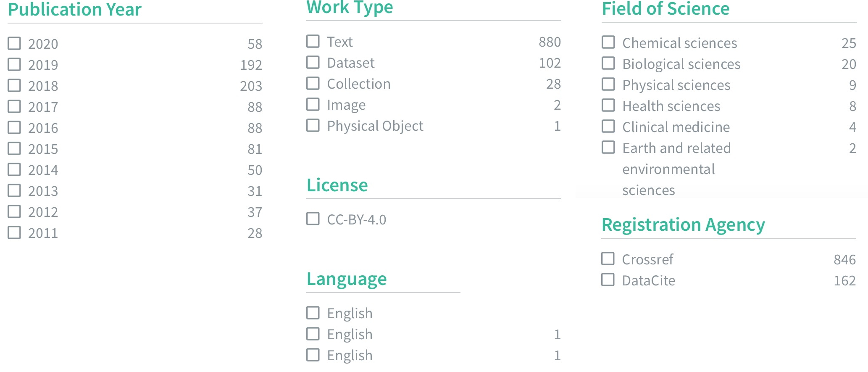Enable the Image work type filter

pyautogui.click(x=313, y=104)
